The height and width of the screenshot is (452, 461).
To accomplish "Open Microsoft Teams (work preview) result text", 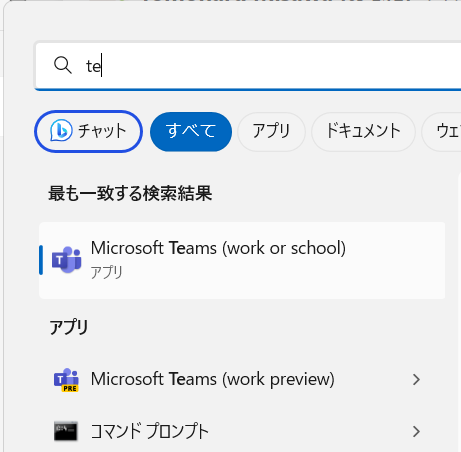I will tap(213, 379).
